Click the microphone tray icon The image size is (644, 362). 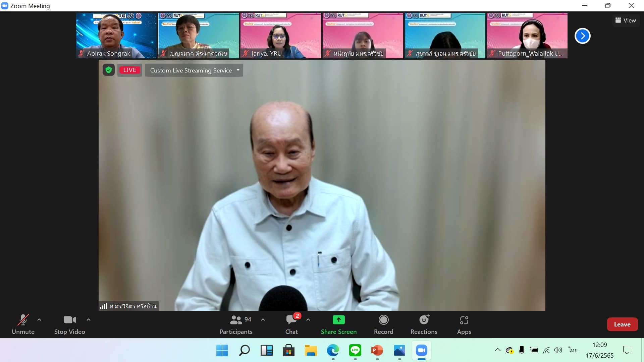pos(522,350)
